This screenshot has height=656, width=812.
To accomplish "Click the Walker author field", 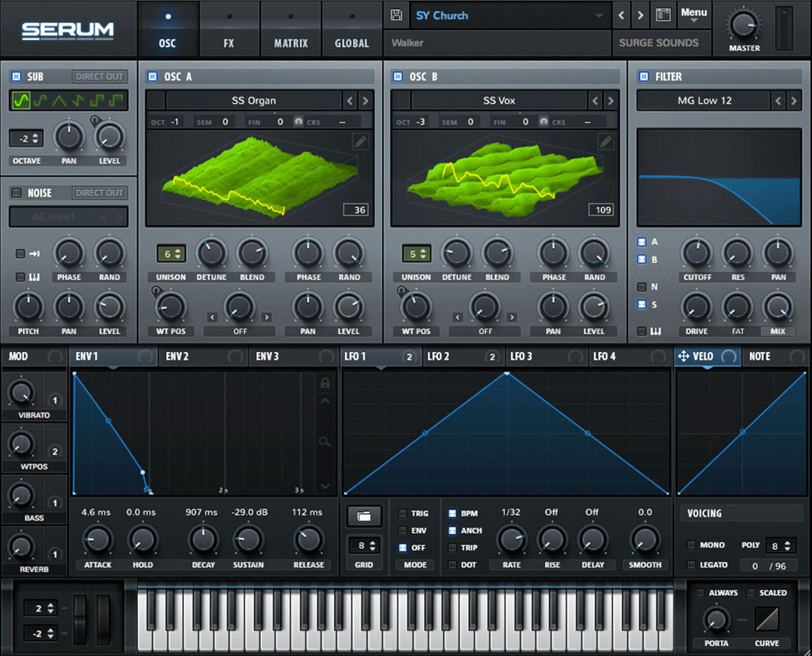I will [497, 43].
